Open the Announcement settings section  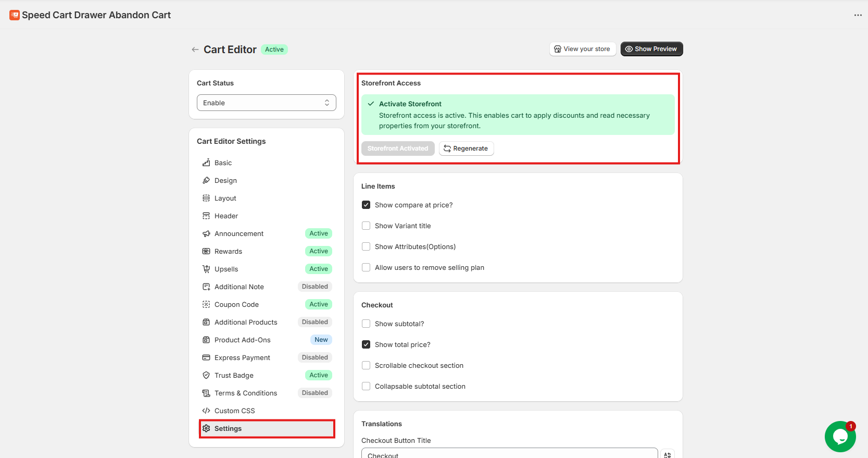tap(239, 233)
